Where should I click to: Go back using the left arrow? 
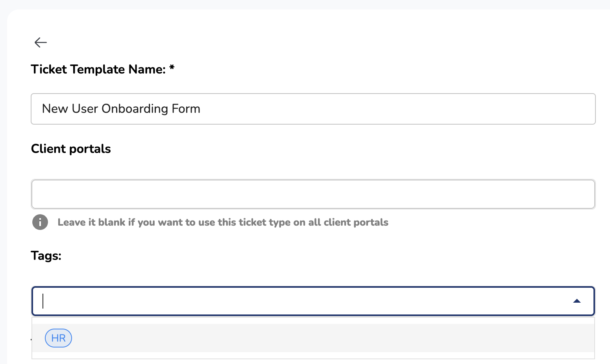(x=41, y=42)
